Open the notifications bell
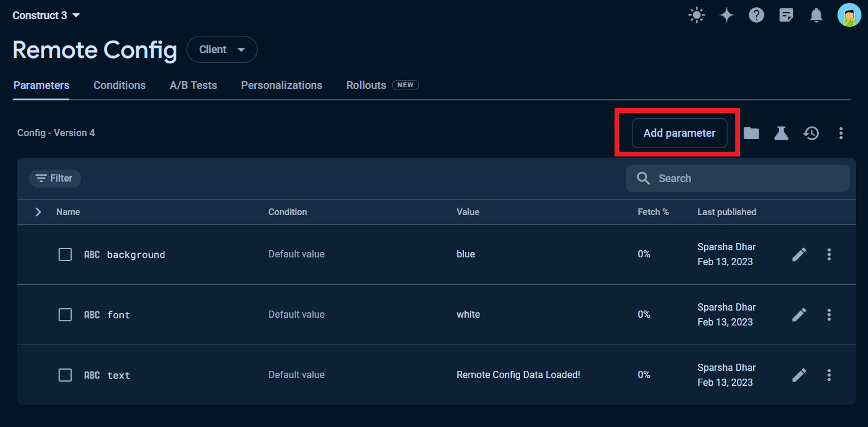 (x=816, y=16)
